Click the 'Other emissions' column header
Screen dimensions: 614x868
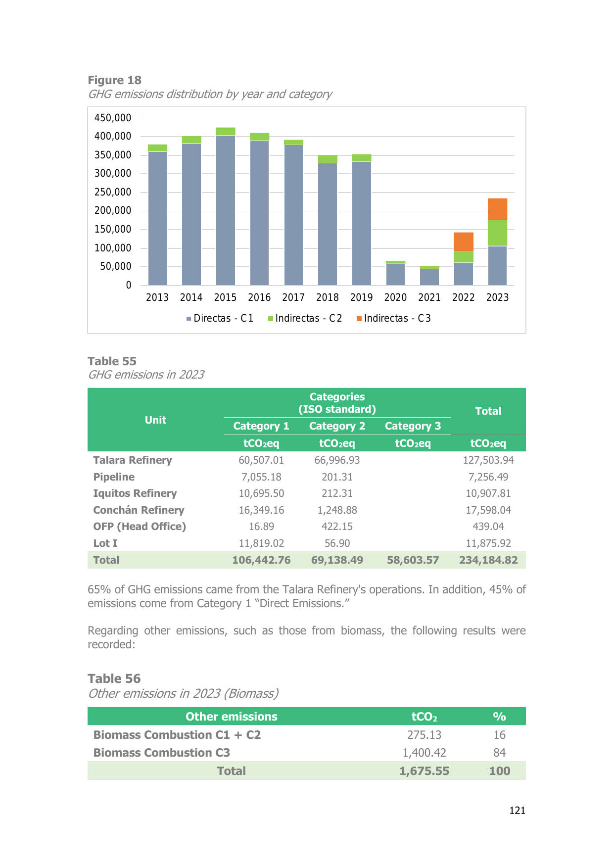pyautogui.click(x=231, y=717)
